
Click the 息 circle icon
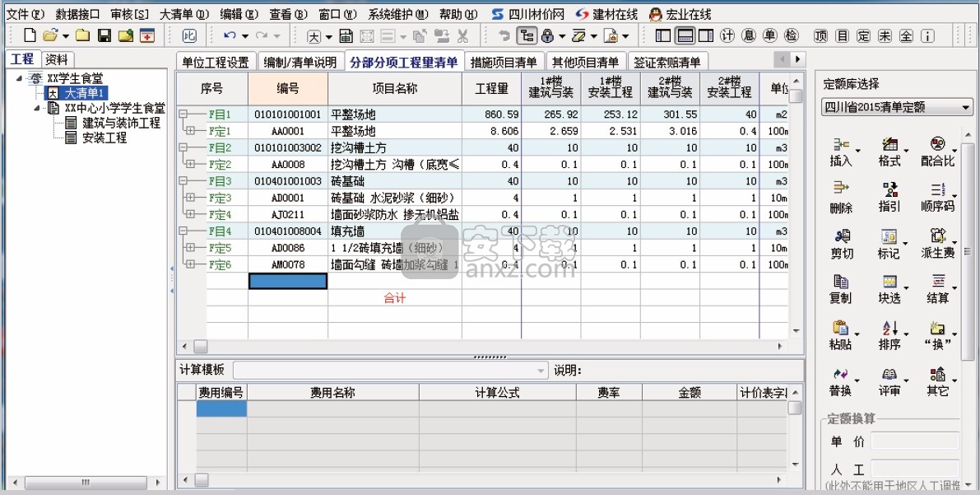click(x=749, y=35)
